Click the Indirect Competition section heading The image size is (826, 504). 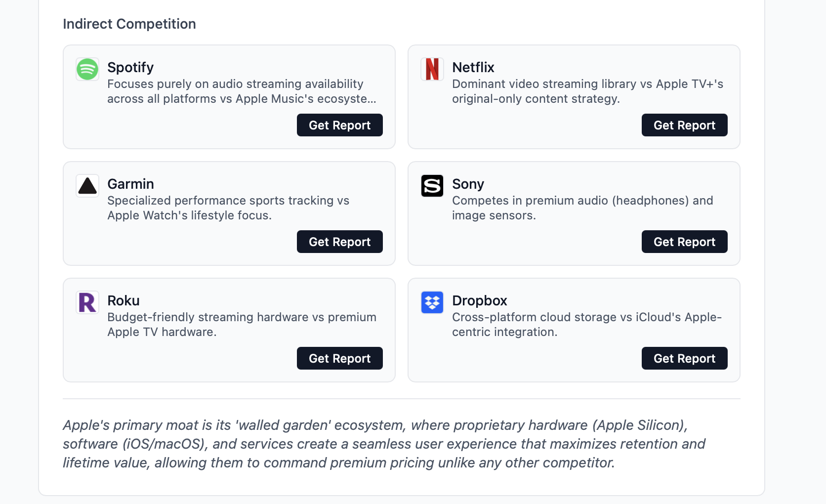coord(129,24)
